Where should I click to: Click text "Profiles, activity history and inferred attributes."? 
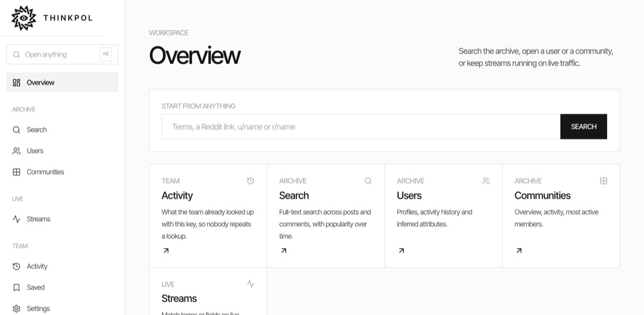[x=435, y=218]
